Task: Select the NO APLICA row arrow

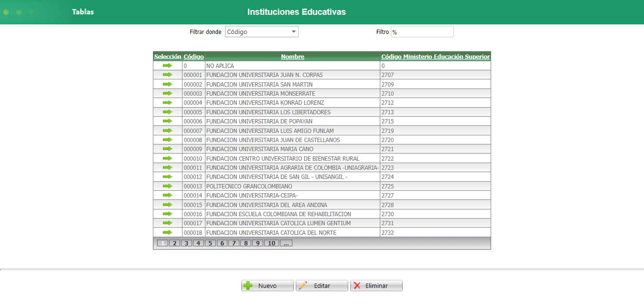Action: tap(167, 66)
